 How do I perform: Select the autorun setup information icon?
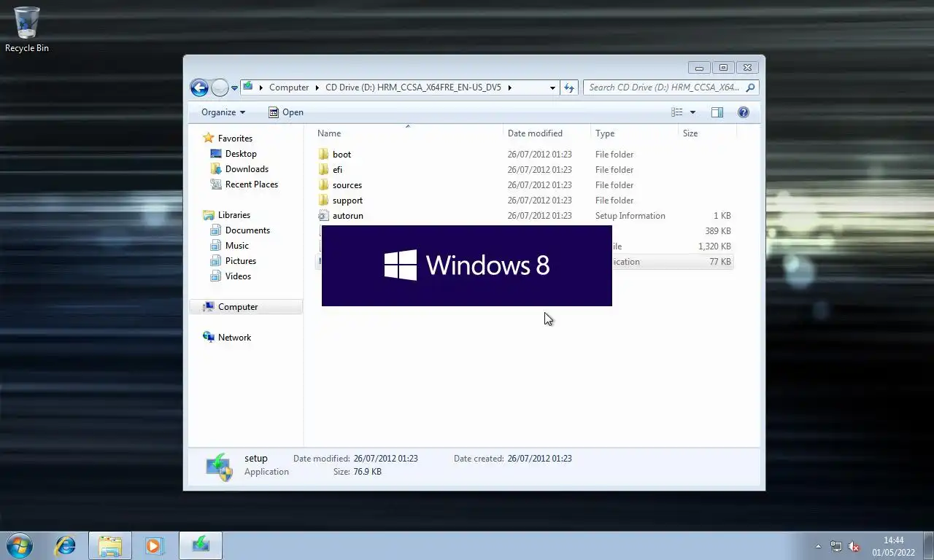(324, 216)
